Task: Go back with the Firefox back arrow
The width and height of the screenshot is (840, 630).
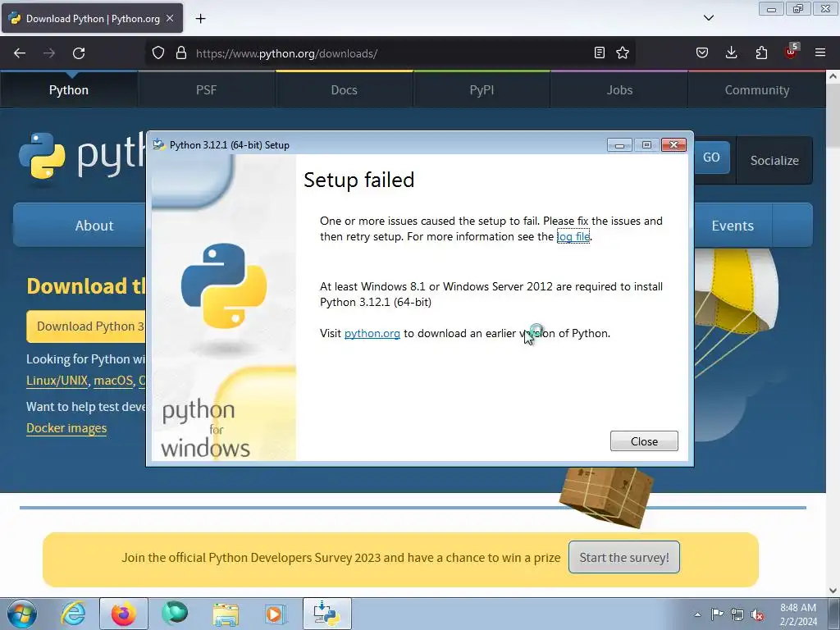Action: [20, 53]
